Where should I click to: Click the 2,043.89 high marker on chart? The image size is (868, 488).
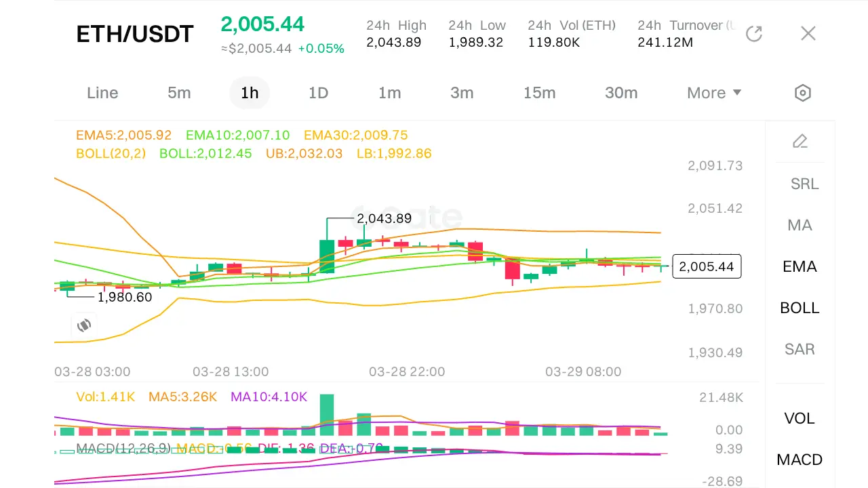point(384,219)
